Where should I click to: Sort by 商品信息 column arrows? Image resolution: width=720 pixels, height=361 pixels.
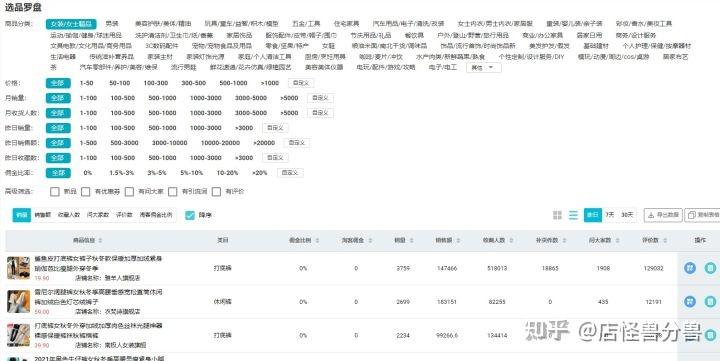pos(101,241)
